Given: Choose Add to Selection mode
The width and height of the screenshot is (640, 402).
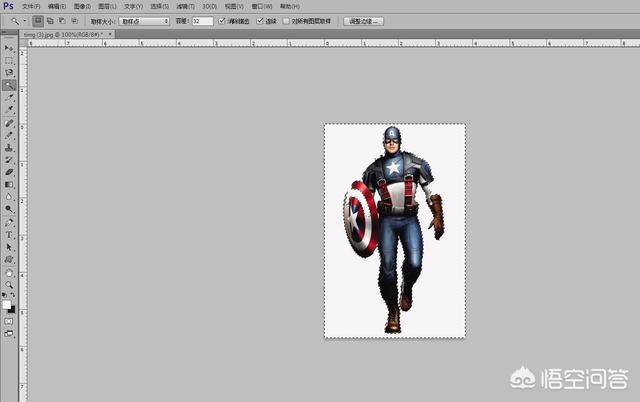Looking at the screenshot, I should (50, 21).
